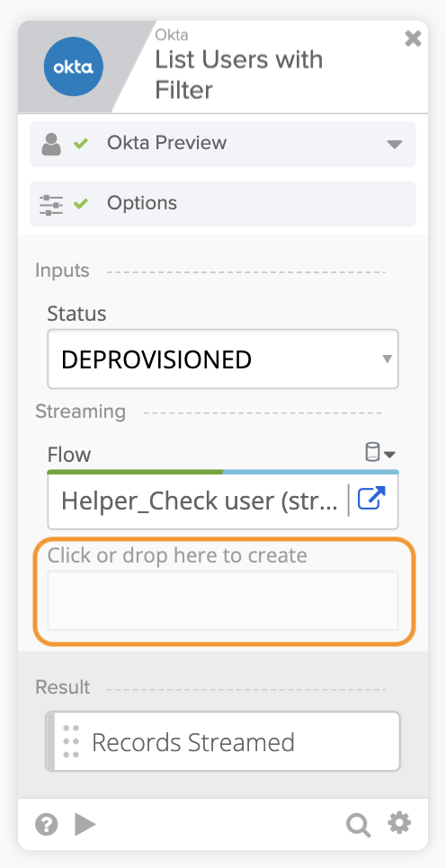Viewport: 446px width, 868px height.
Task: Open the help question mark icon
Action: [47, 825]
